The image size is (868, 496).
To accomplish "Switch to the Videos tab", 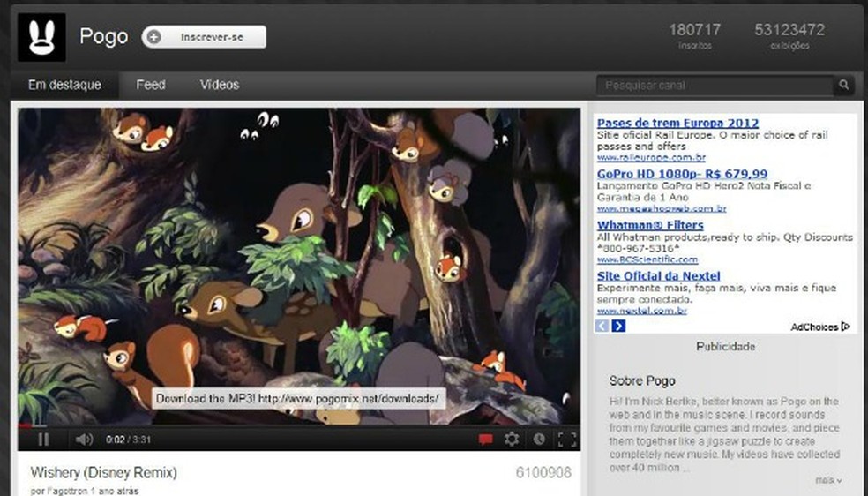I will (220, 85).
